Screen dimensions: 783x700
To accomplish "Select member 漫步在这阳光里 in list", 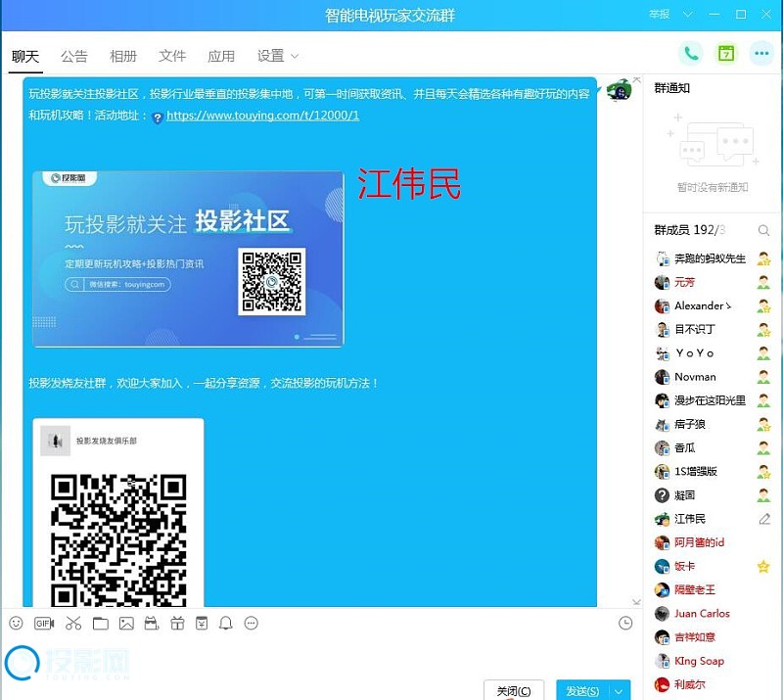I will click(x=713, y=400).
